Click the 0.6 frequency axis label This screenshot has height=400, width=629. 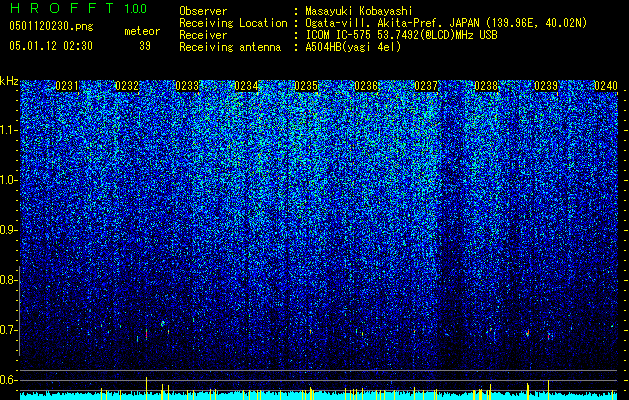[7, 380]
